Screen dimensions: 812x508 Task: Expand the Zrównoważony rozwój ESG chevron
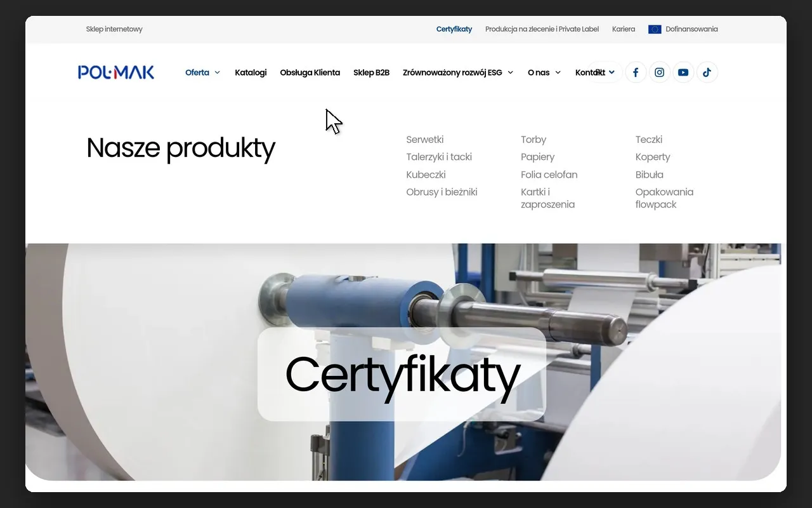pos(511,72)
